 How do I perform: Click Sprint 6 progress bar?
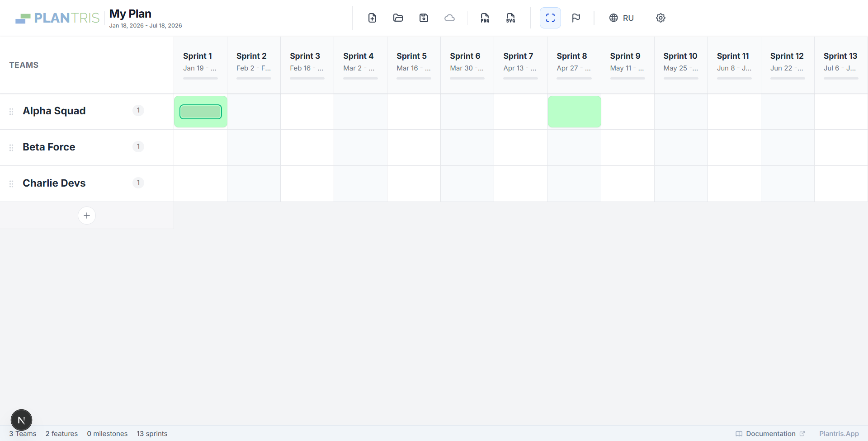[x=467, y=78]
